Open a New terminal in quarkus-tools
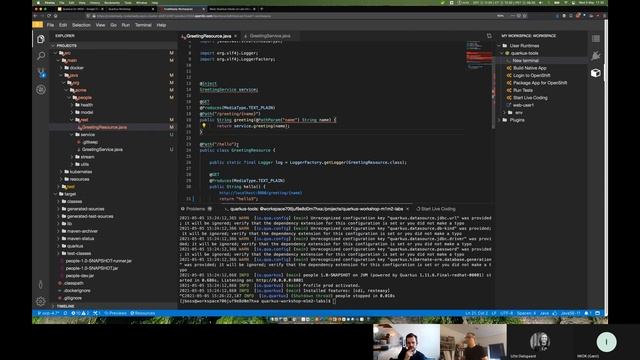This screenshot has height=360, width=640. point(525,60)
